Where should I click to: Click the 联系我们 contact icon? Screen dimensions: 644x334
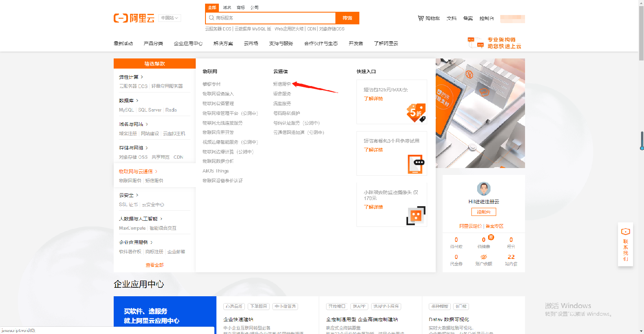(x=625, y=232)
